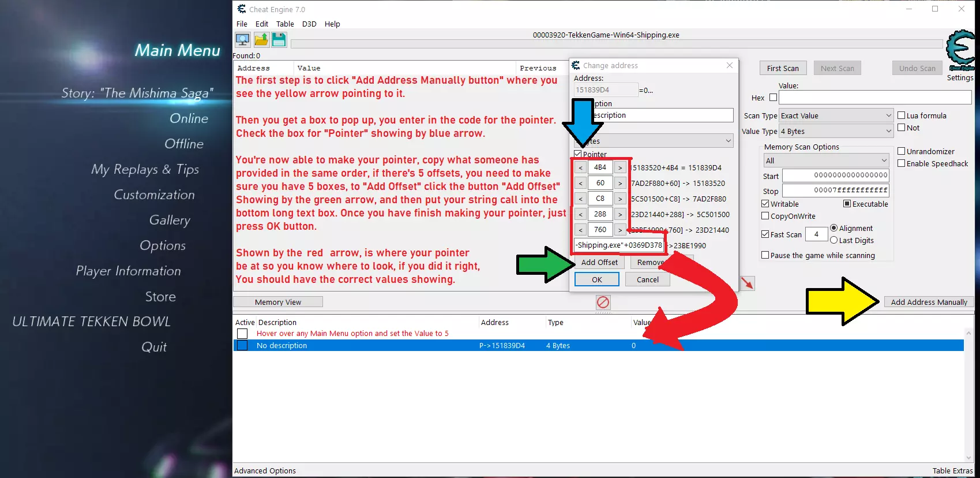The width and height of the screenshot is (980, 478).
Task: Click the left arrow beside offset 4B4
Action: click(581, 167)
